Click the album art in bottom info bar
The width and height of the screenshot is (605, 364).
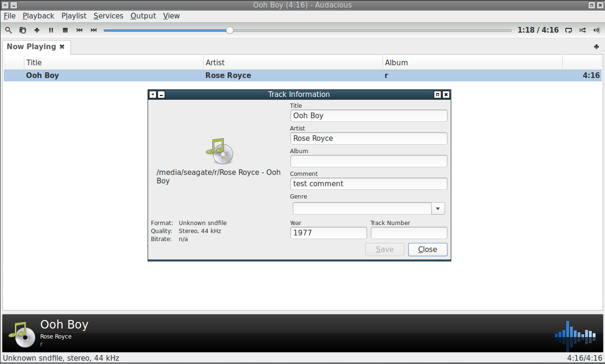22,334
